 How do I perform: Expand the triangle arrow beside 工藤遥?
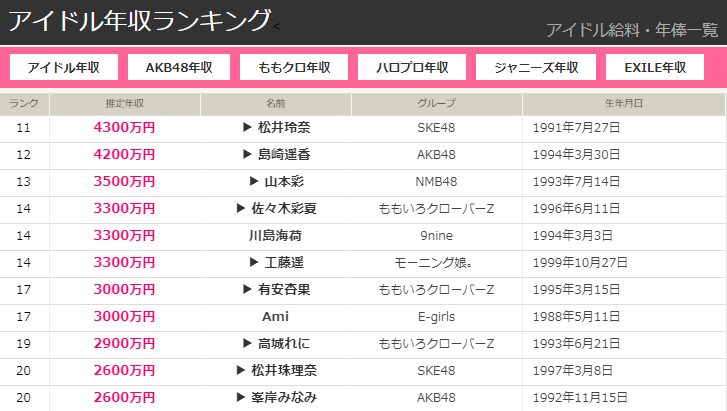(x=254, y=262)
